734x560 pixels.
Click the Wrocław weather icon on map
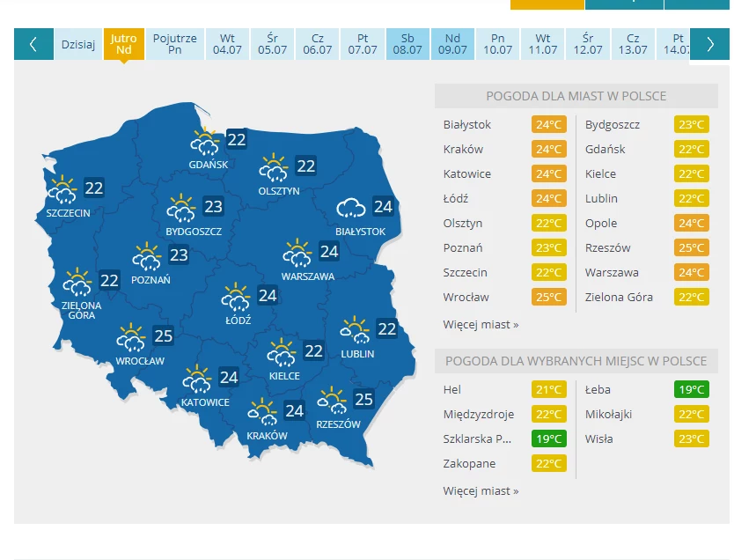[x=131, y=337]
